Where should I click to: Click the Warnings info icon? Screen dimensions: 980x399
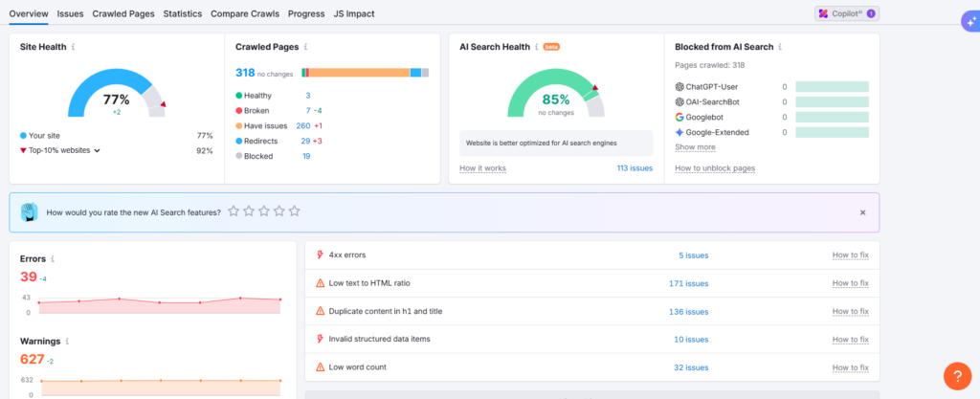[66, 341]
